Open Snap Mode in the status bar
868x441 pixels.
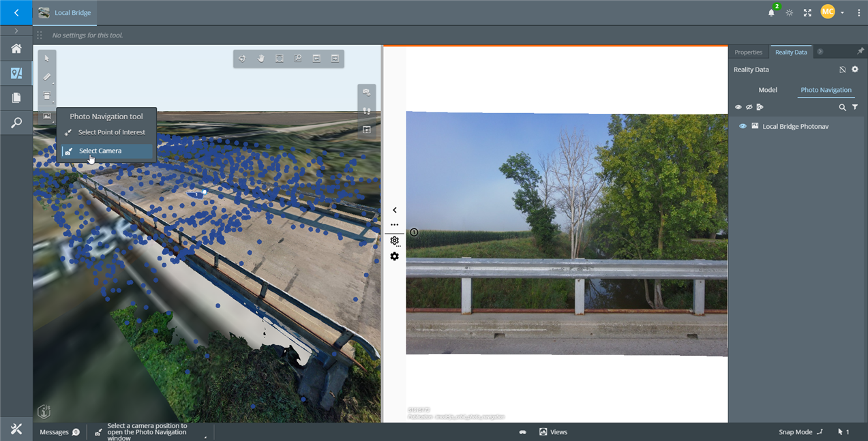801,432
